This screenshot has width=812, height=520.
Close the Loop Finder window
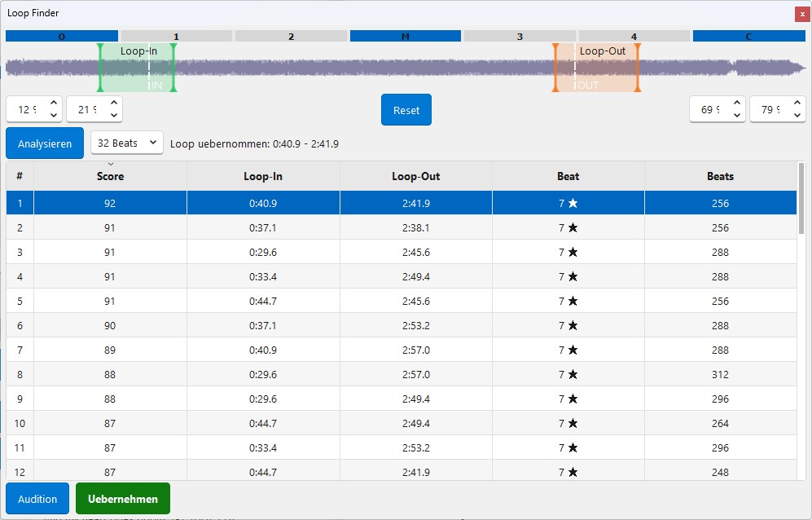[802, 14]
